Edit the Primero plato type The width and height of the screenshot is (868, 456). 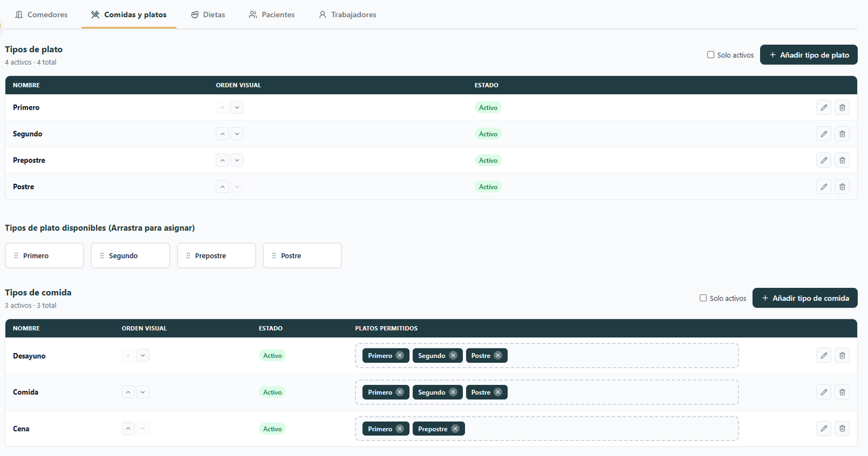[824, 107]
